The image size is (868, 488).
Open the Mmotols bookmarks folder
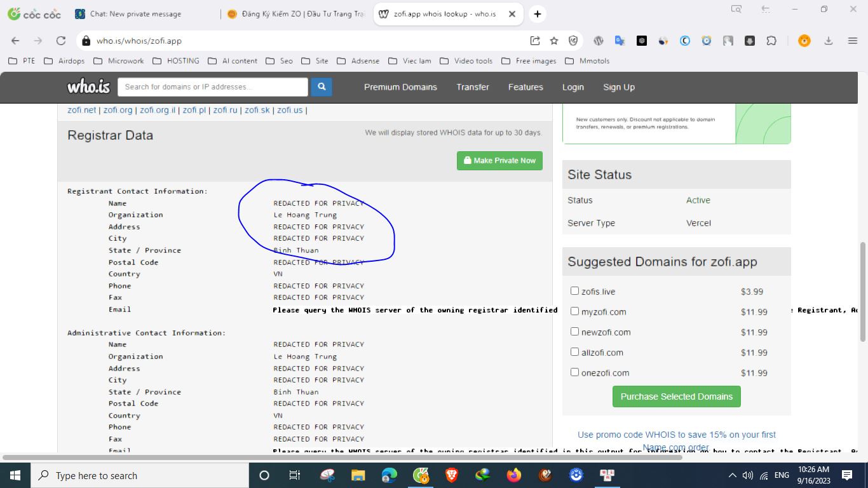click(587, 61)
